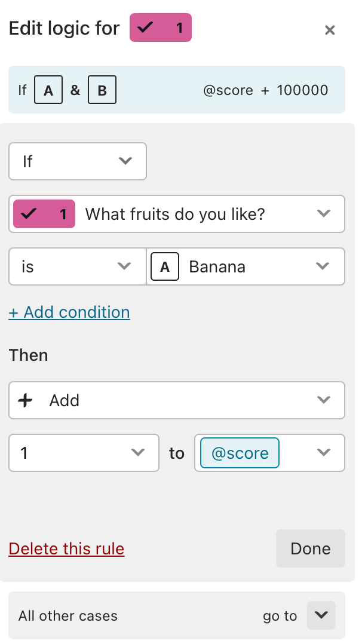Open the If condition type dropdown

tap(78, 161)
